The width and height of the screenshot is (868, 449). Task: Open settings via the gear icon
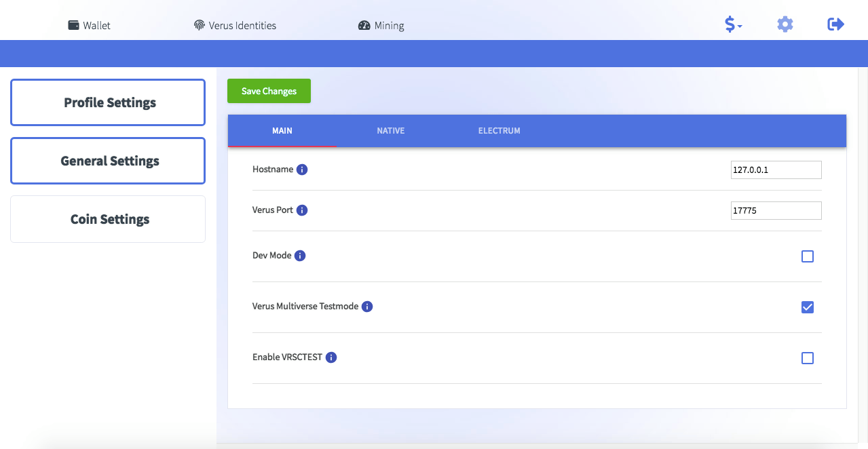coord(785,24)
